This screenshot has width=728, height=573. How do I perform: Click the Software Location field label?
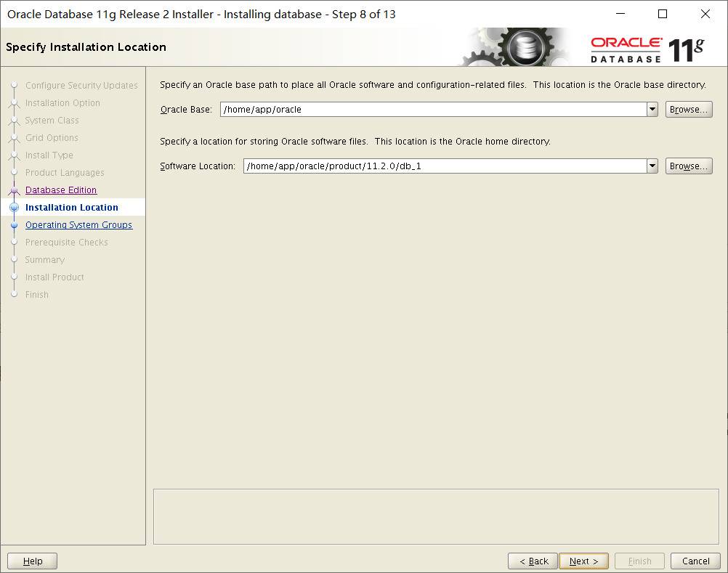[x=198, y=166]
